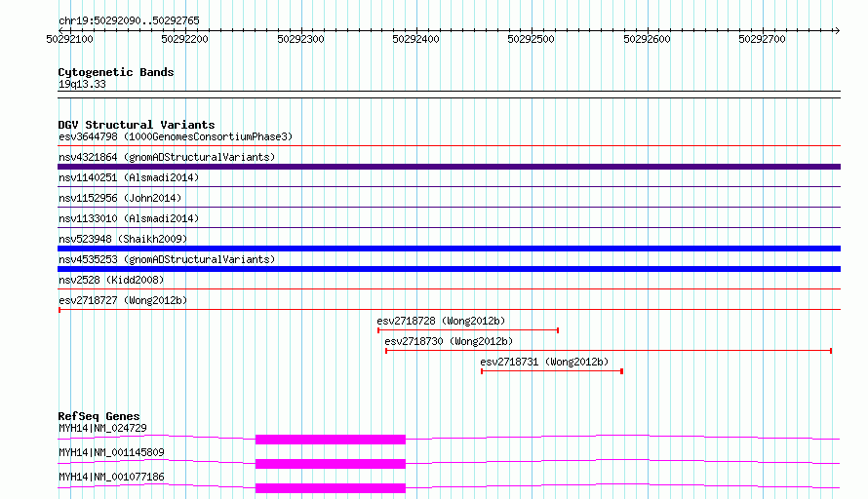Click ruler coordinate 50292600

[x=647, y=39]
